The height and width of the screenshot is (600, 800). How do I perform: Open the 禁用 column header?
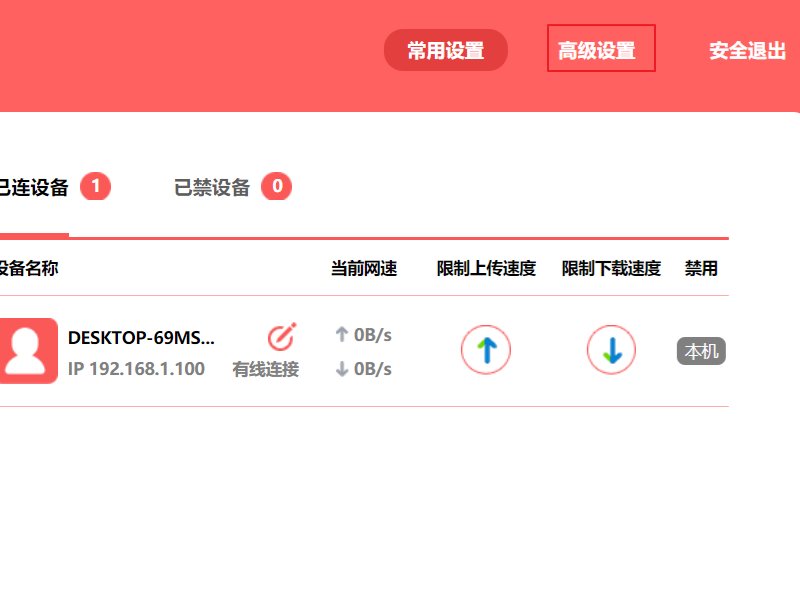pyautogui.click(x=703, y=268)
